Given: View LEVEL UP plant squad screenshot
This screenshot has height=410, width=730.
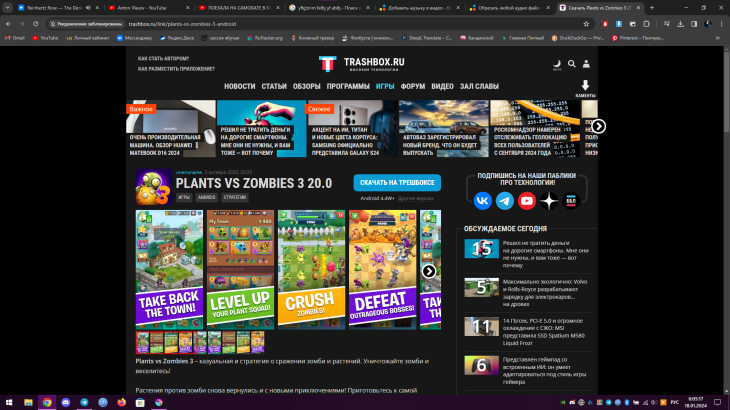Looking at the screenshot, I should coord(240,269).
